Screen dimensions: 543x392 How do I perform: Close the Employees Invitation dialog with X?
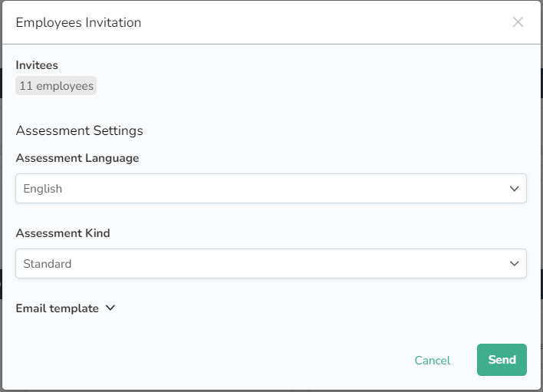518,22
